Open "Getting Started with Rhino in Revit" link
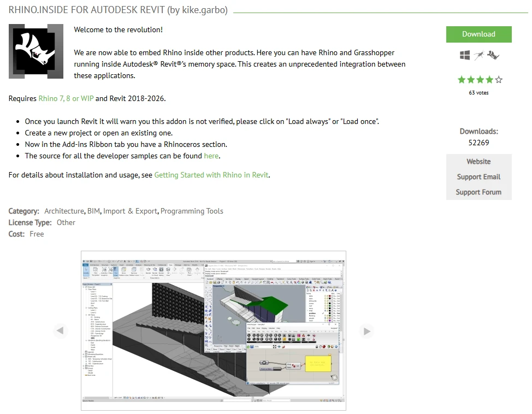This screenshot has height=414, width=532. click(x=211, y=175)
